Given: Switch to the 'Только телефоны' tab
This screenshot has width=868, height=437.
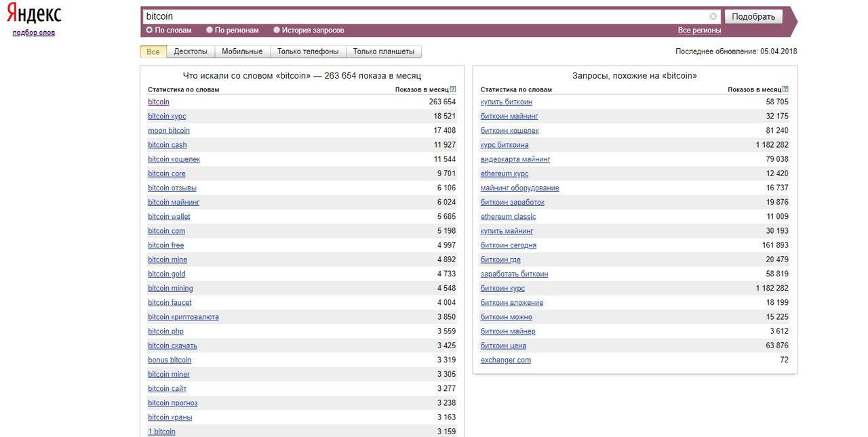Looking at the screenshot, I should coord(308,51).
